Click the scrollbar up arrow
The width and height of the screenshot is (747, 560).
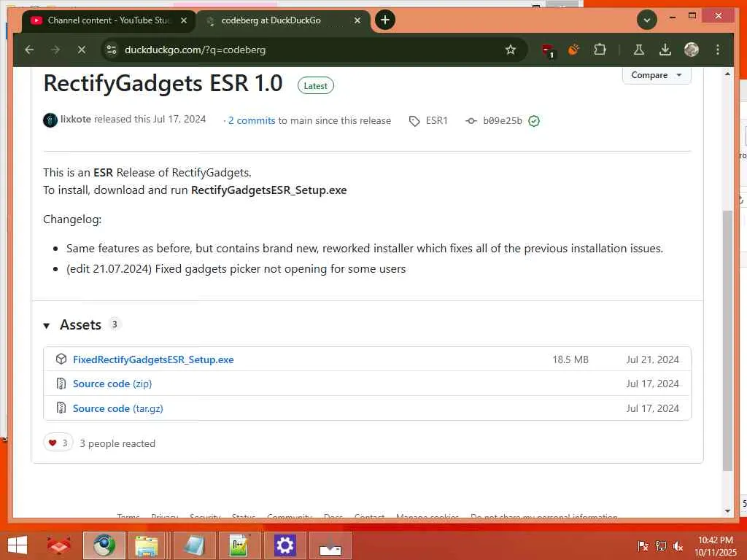(x=727, y=74)
